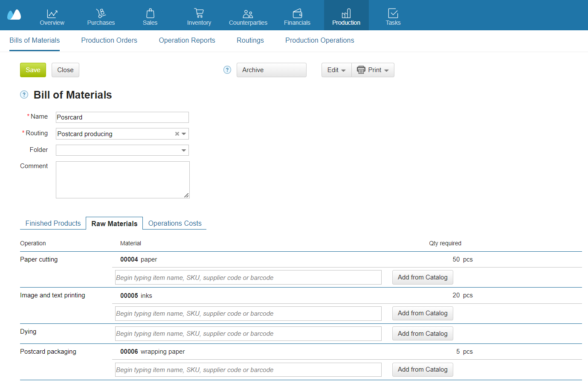Open the Production Operations tab
This screenshot has height=381, width=588.
[320, 41]
